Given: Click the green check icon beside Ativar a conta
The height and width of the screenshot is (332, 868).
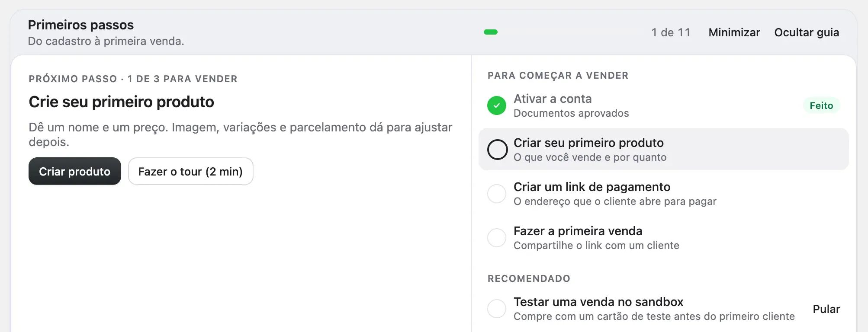Looking at the screenshot, I should point(497,105).
